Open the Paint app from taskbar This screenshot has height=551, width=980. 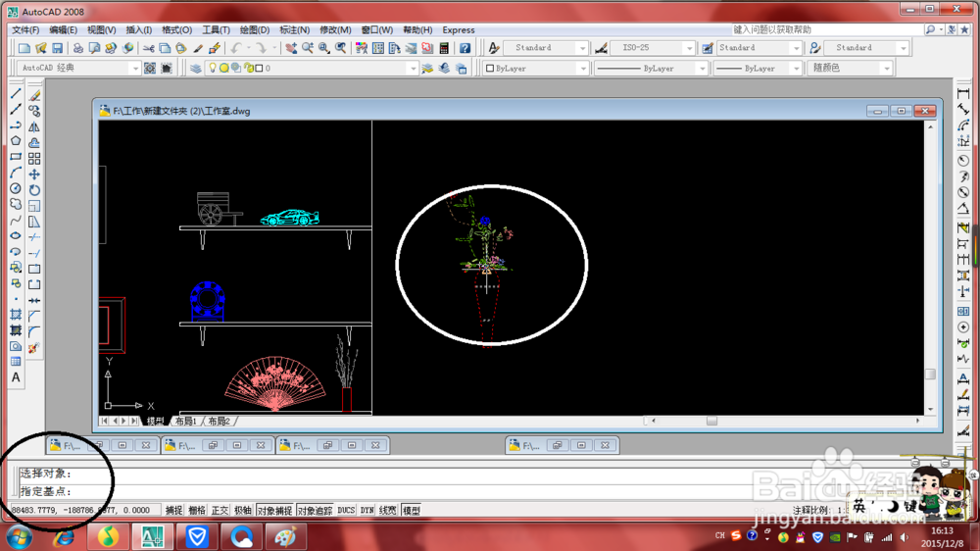[x=285, y=536]
